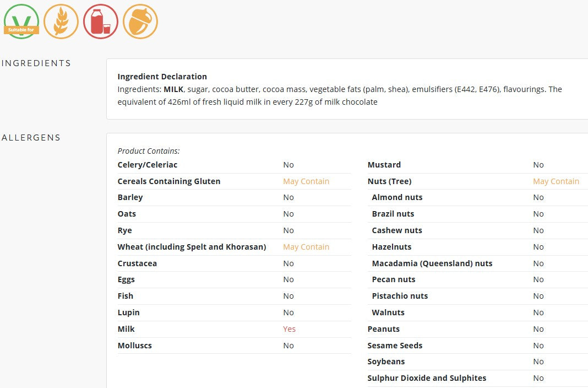The height and width of the screenshot is (388, 588).
Task: Click the Ingredient Declaration title
Action: 162,77
